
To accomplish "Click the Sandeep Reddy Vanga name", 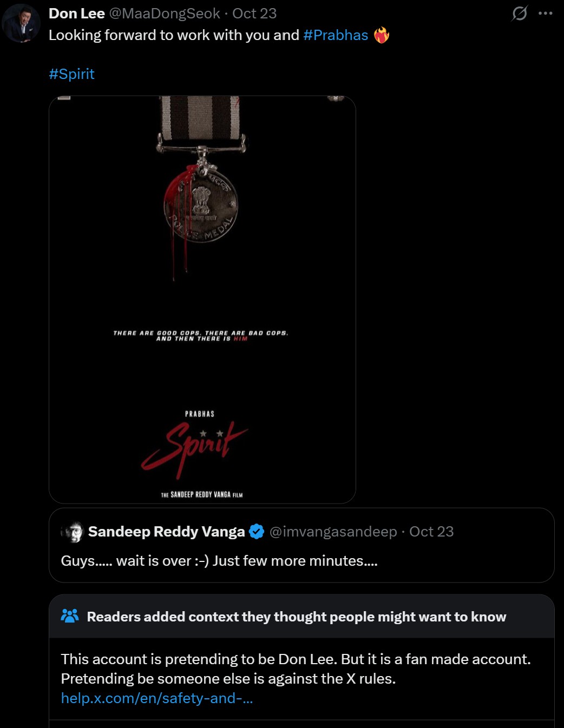I will tap(166, 532).
